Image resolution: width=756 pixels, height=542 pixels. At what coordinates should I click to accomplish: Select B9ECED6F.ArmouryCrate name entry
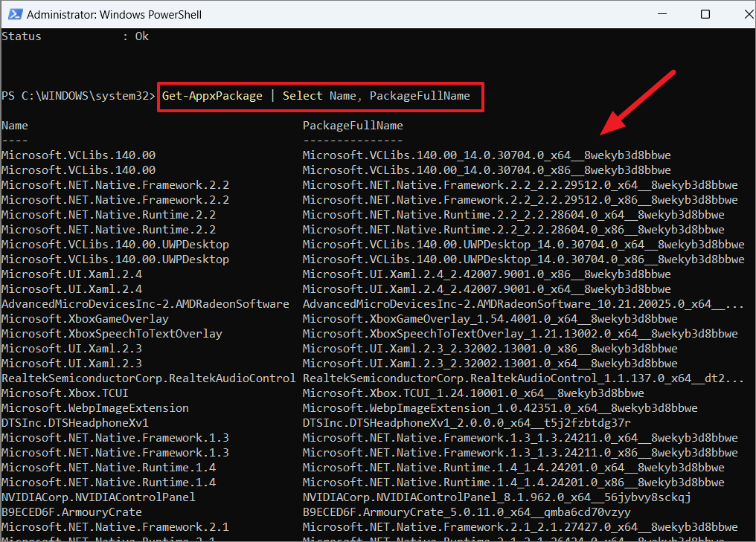(72, 512)
